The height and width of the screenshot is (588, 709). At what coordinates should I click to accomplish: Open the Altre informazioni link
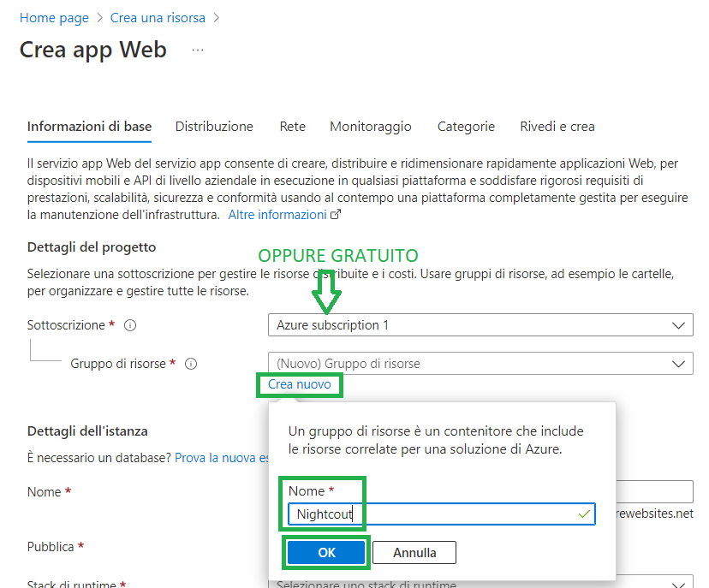click(277, 215)
